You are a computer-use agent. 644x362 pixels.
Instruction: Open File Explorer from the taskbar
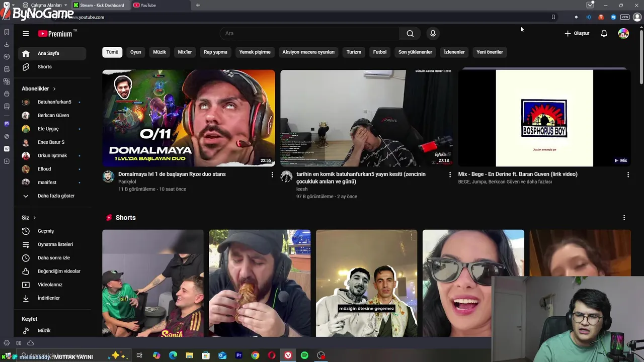(x=189, y=355)
